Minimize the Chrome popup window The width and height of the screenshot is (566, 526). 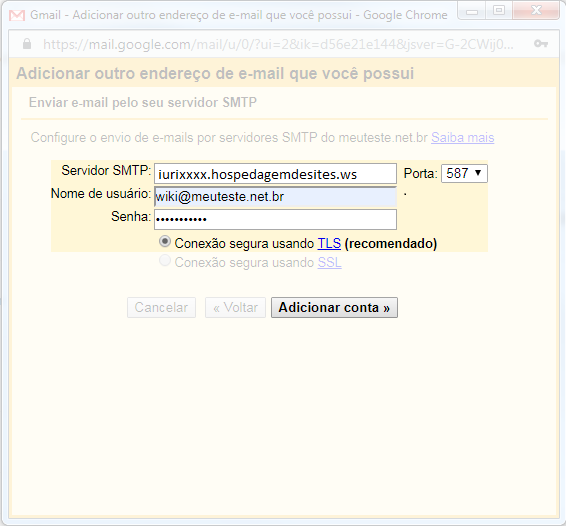point(472,10)
